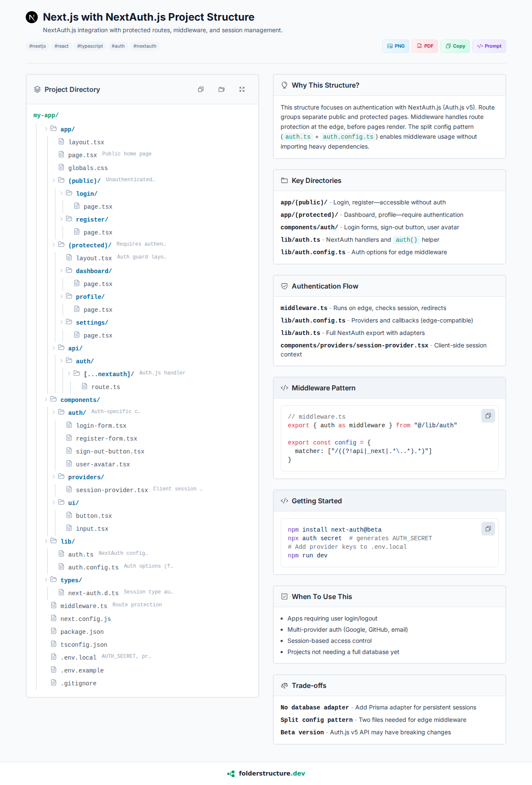This screenshot has height=785, width=532.
Task: Click the layers icon beside Project Directory
Action: click(37, 89)
